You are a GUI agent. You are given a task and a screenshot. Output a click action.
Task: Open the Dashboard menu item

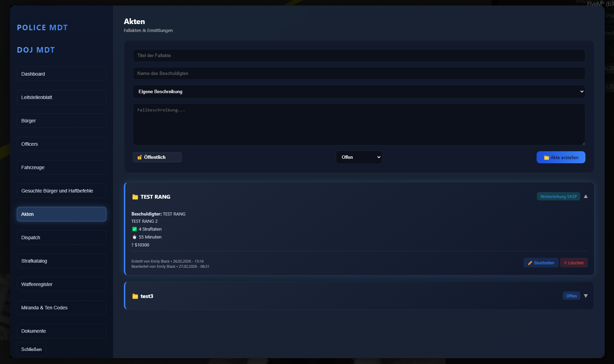click(62, 74)
